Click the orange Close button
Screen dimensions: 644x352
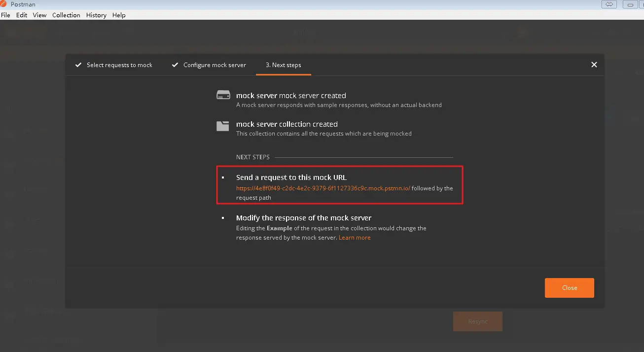click(x=570, y=288)
